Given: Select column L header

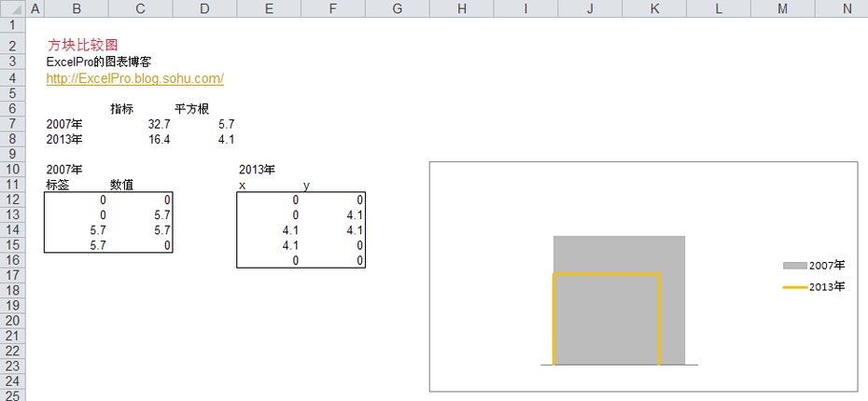Looking at the screenshot, I should (x=718, y=8).
